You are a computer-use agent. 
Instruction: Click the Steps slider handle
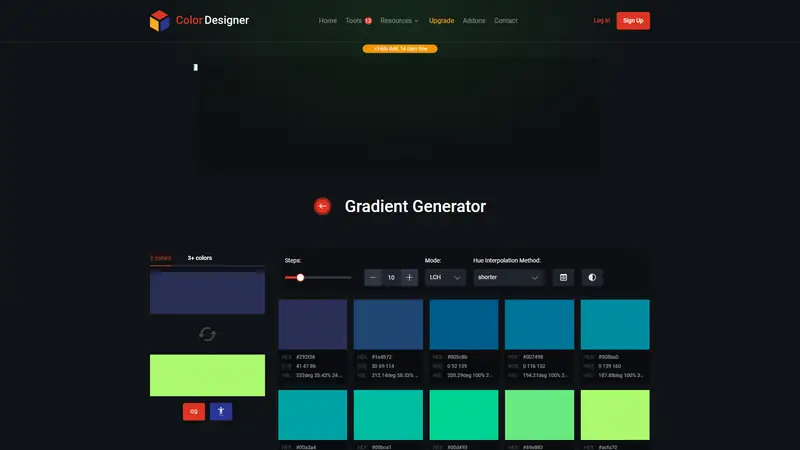click(x=301, y=278)
